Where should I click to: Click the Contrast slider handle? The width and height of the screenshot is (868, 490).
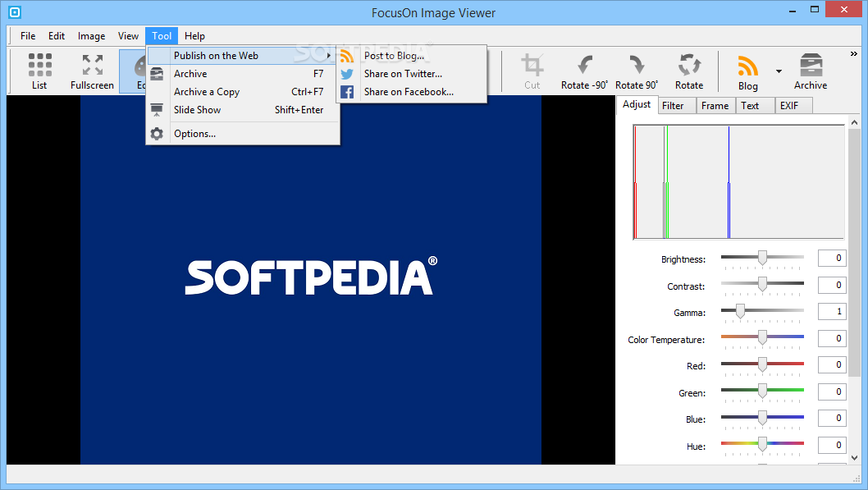click(762, 284)
